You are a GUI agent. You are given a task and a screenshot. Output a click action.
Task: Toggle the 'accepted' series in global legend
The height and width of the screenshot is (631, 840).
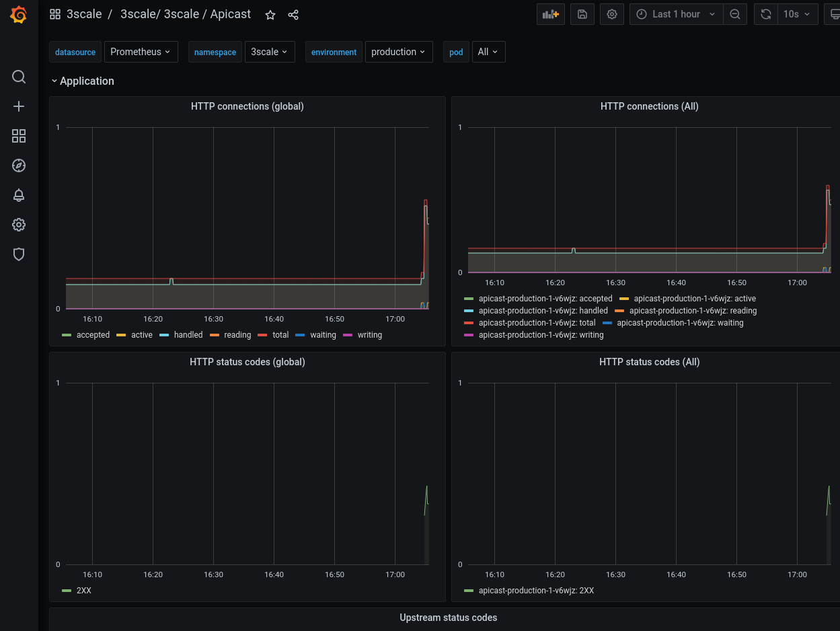coord(92,335)
